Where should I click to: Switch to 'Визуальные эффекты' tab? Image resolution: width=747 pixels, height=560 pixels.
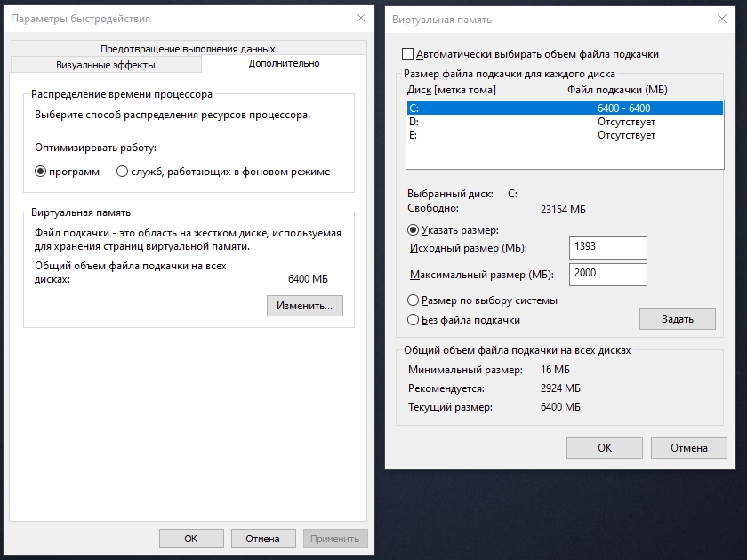[106, 65]
